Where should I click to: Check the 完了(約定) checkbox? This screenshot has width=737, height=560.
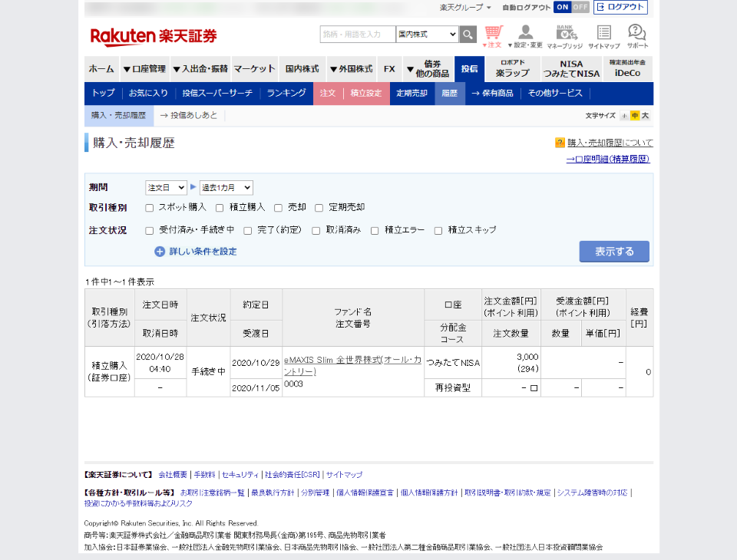pos(248,230)
